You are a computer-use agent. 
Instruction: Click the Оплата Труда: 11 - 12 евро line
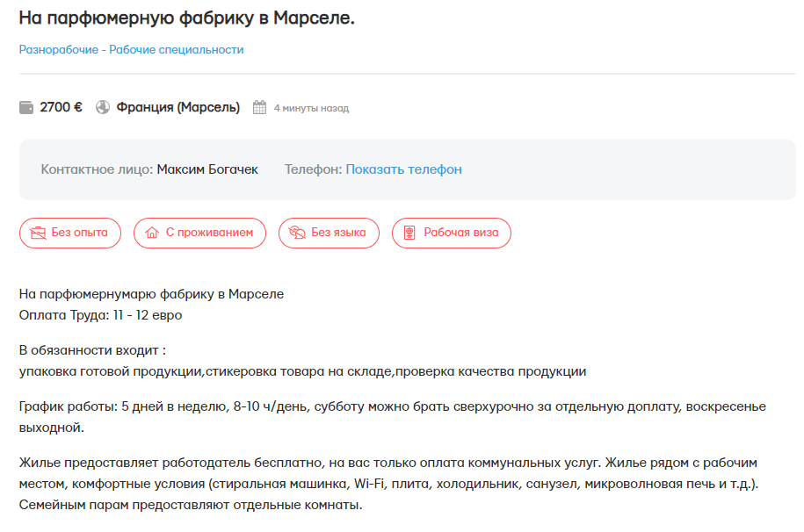[100, 314]
